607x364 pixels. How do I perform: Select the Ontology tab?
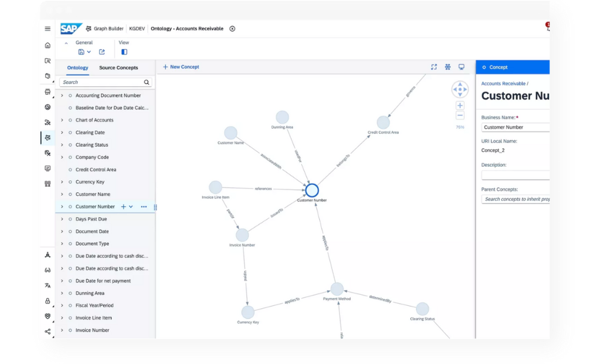click(78, 68)
